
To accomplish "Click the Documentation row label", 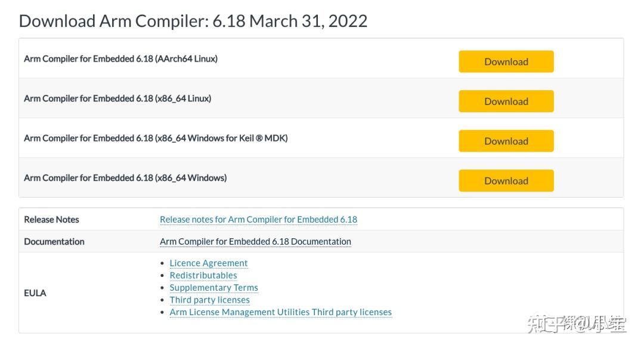I will click(54, 242).
